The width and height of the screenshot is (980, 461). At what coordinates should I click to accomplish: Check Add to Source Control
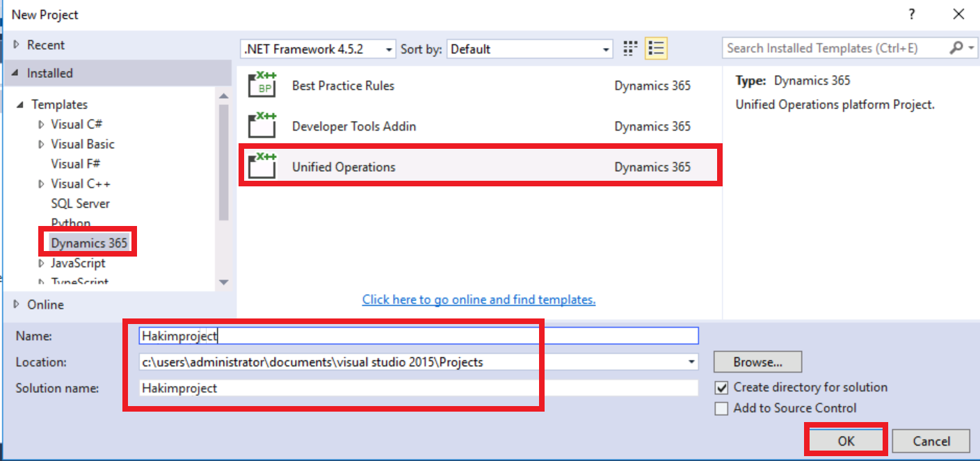(722, 409)
